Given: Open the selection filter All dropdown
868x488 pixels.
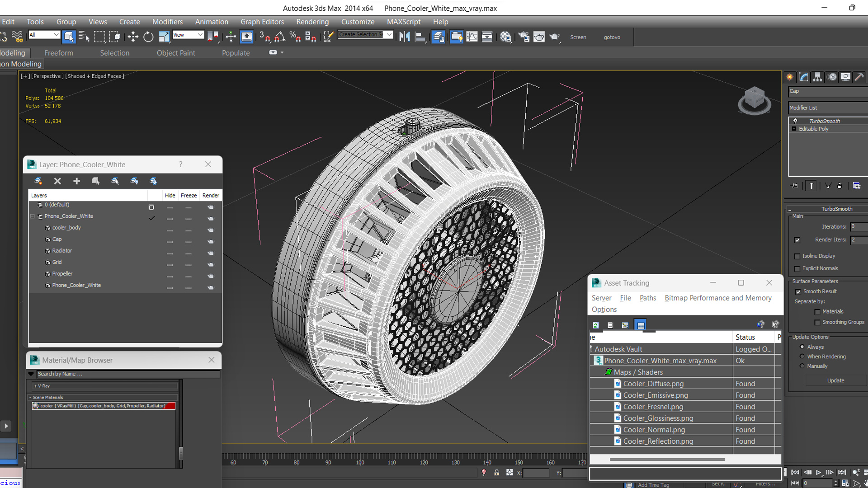Looking at the screenshot, I should 44,35.
